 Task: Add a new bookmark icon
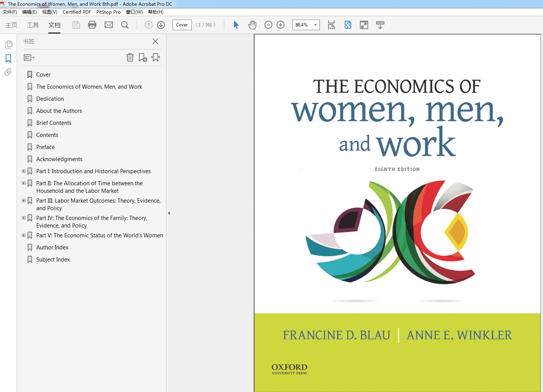coord(143,57)
